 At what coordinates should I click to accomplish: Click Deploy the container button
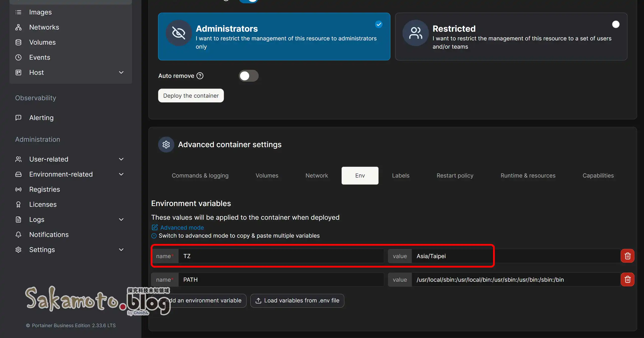[x=191, y=96]
